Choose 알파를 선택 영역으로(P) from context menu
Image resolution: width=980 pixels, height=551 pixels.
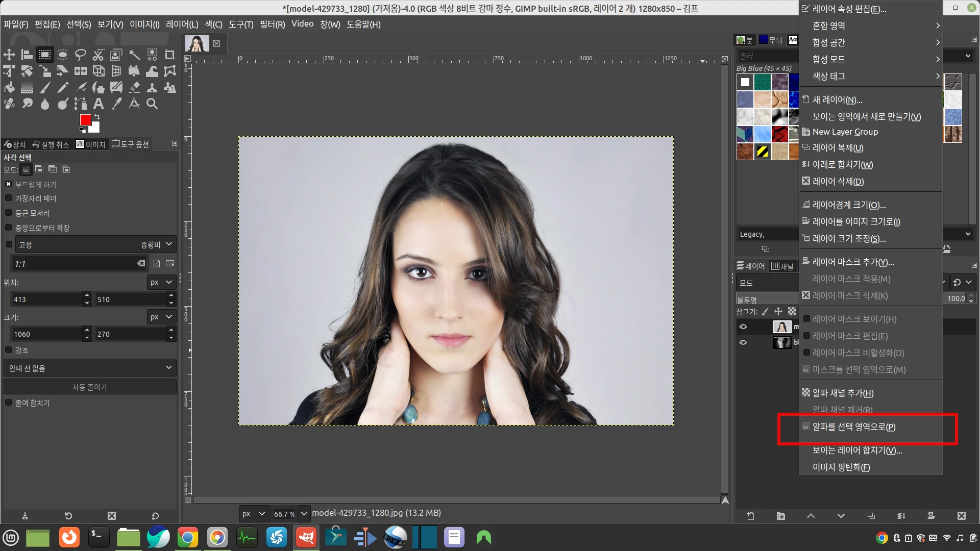point(854,427)
